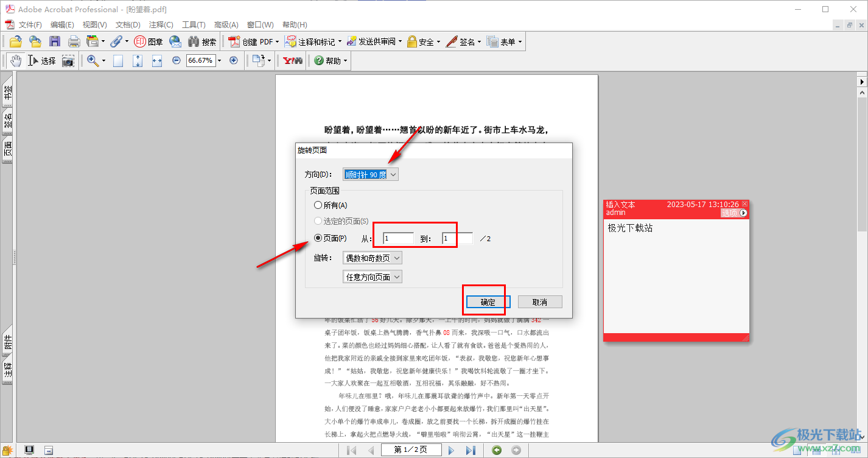
Task: Open the 方向 direction dropdown
Action: [x=370, y=175]
